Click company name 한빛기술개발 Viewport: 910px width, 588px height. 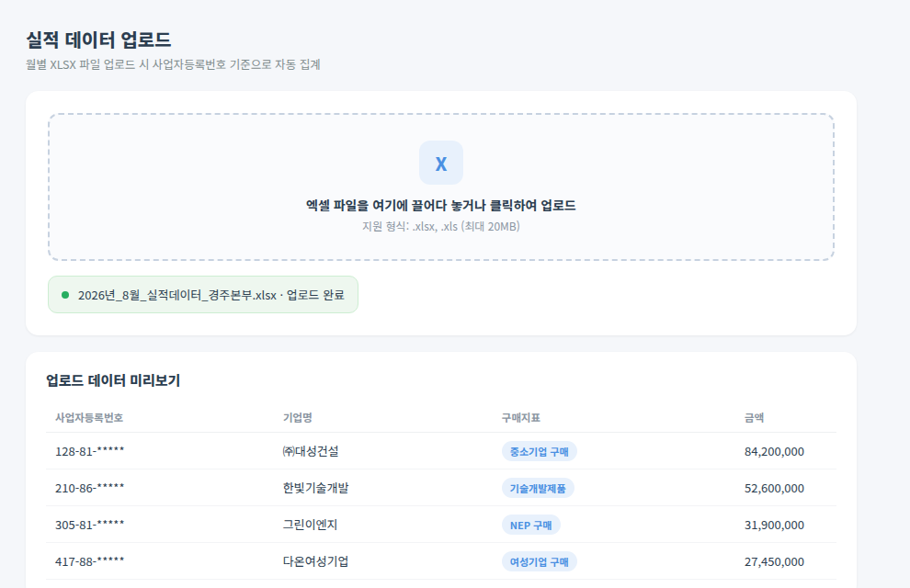(x=315, y=488)
